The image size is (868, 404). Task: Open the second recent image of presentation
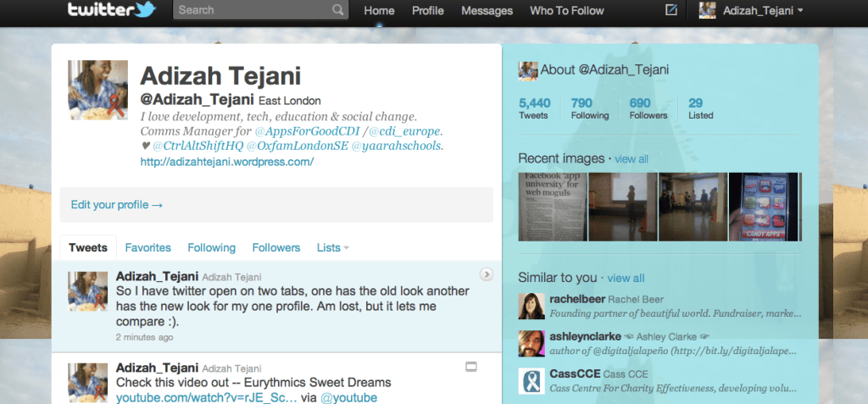coord(623,207)
